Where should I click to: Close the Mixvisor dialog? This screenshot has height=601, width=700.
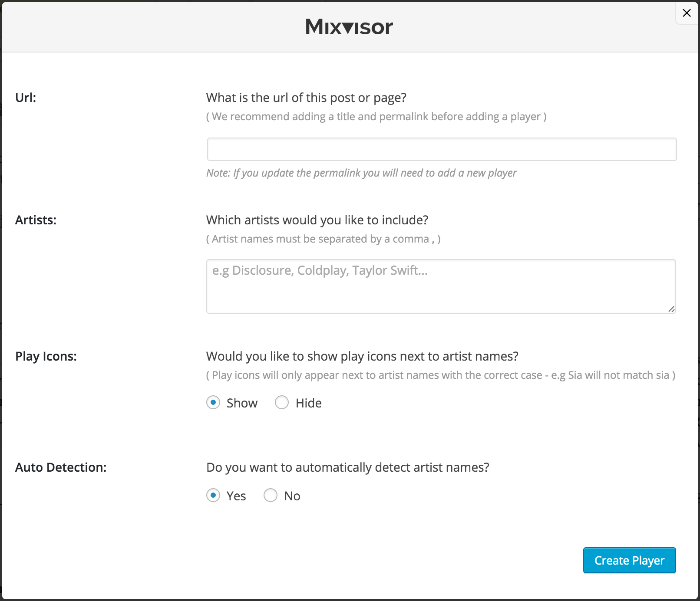coord(687,13)
